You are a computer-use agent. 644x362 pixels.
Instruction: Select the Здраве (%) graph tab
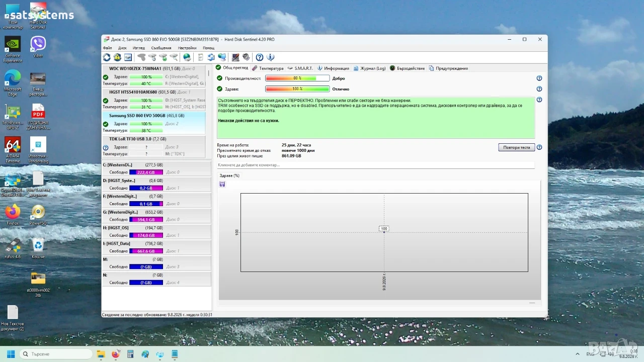tap(229, 175)
